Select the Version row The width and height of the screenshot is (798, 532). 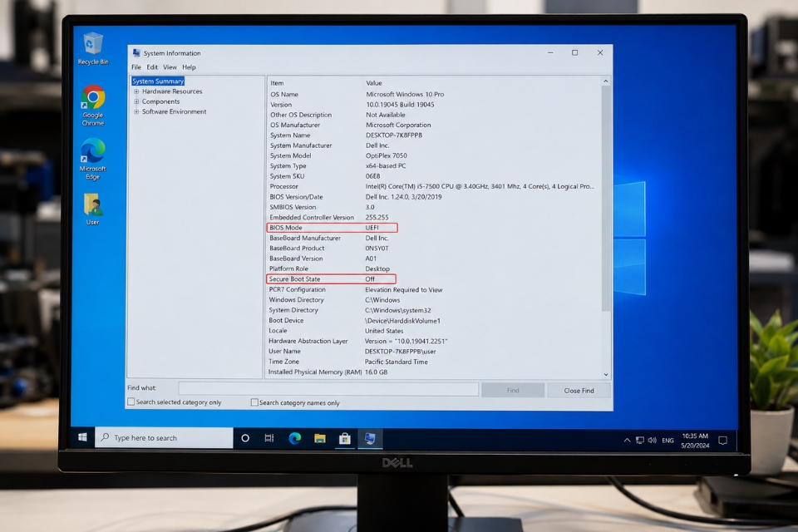(433, 105)
